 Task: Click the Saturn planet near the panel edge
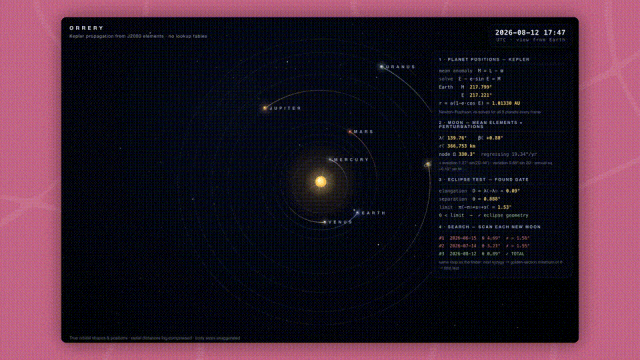tap(428, 164)
